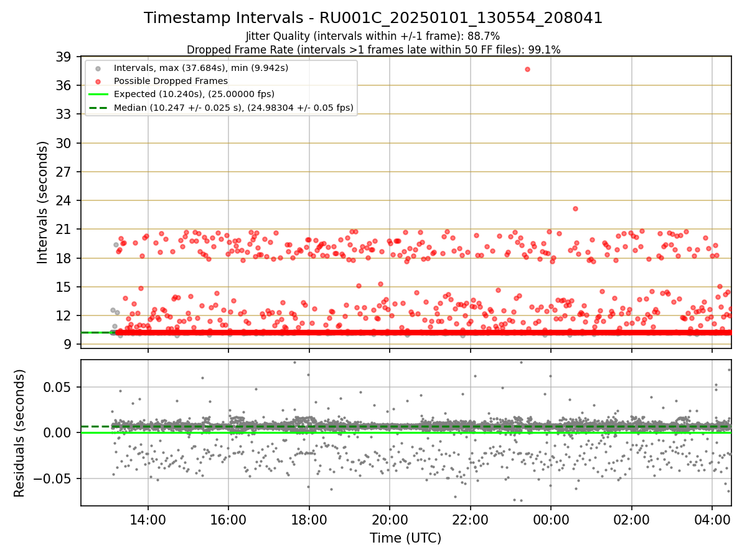Click the "Dropped Frame Rate" subtitle line showing 99.1%
The height and width of the screenshot is (560, 747).
[374, 50]
